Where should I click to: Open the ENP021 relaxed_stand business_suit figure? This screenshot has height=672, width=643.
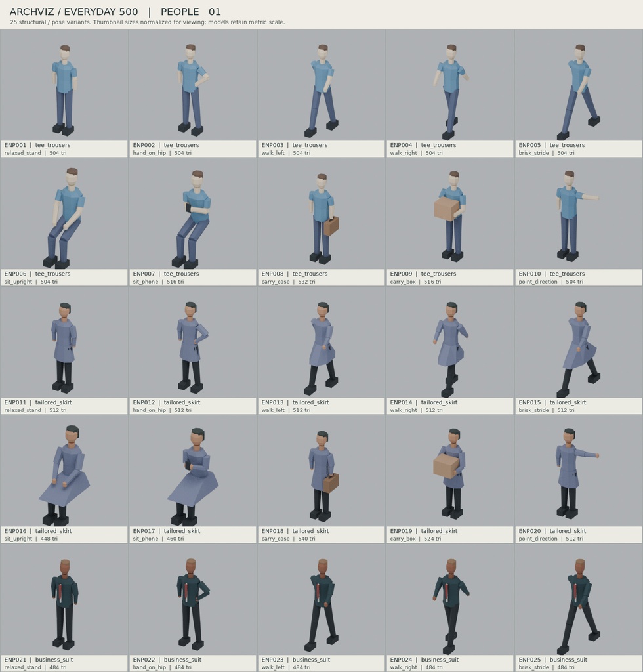pyautogui.click(x=65, y=604)
